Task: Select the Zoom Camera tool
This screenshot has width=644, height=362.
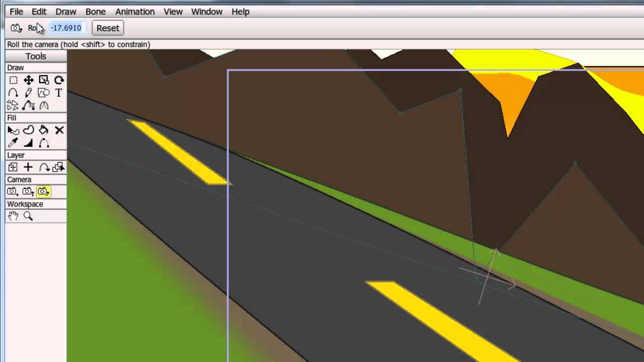Action: [x=29, y=192]
